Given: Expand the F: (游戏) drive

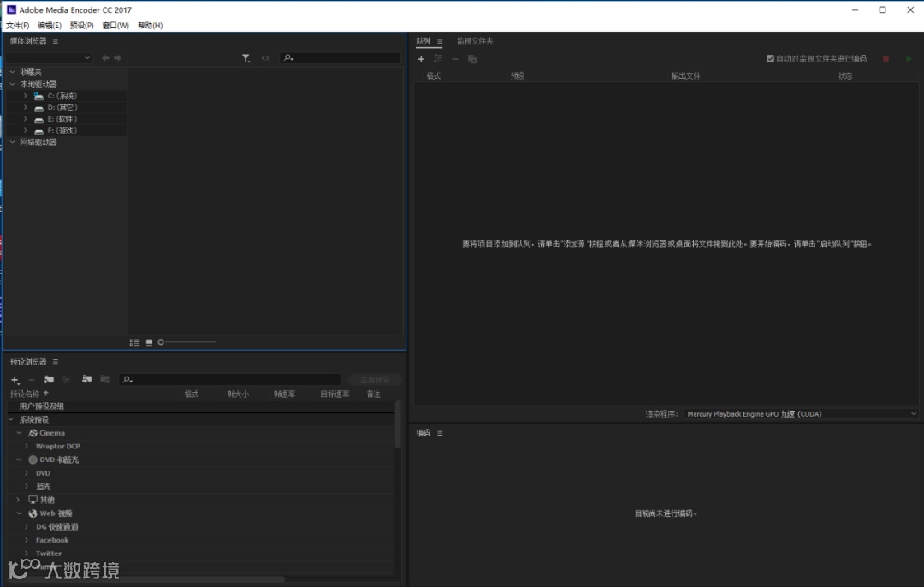Looking at the screenshot, I should [26, 131].
